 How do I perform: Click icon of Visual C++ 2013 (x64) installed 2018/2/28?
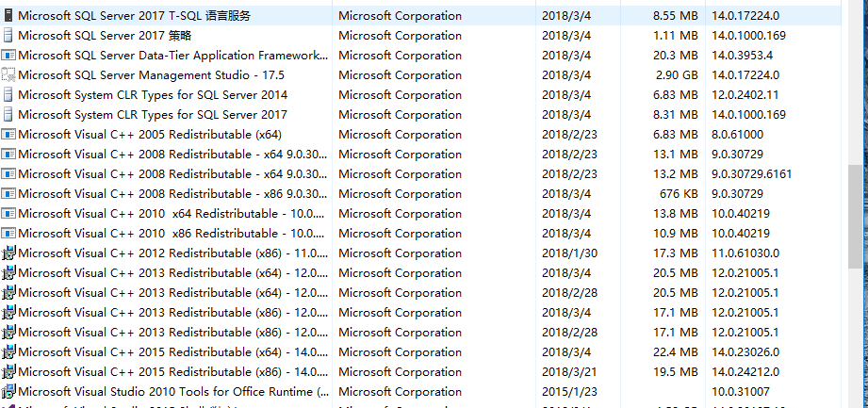click(8, 293)
